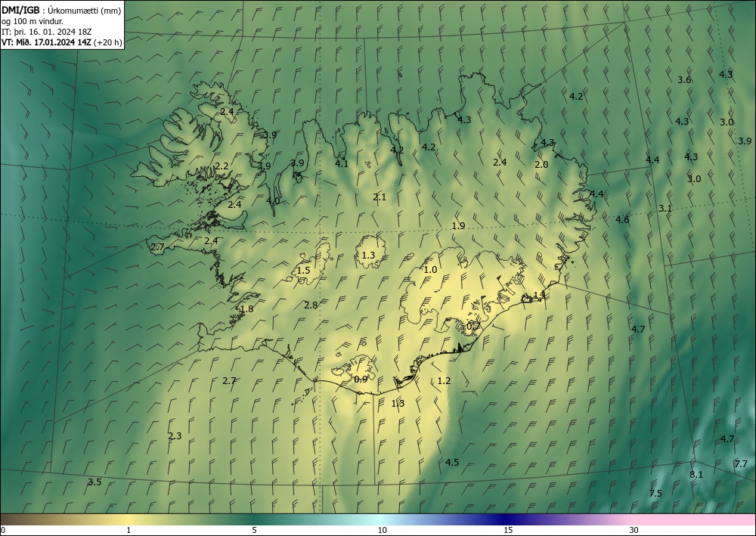Click the 4.1 precipitation value
The width and height of the screenshot is (756, 536).
(342, 164)
